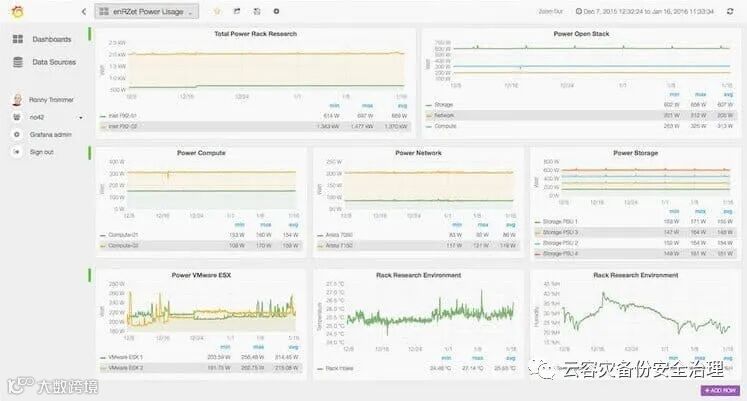
Task: Sort Power Network legend by min column
Action: point(457,225)
